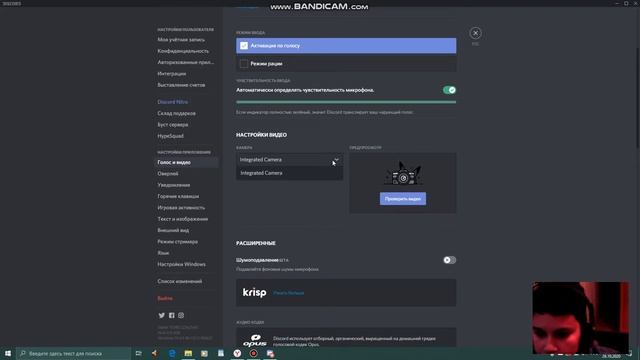Click the krisp logo
The width and height of the screenshot is (640, 360).
coord(254,292)
